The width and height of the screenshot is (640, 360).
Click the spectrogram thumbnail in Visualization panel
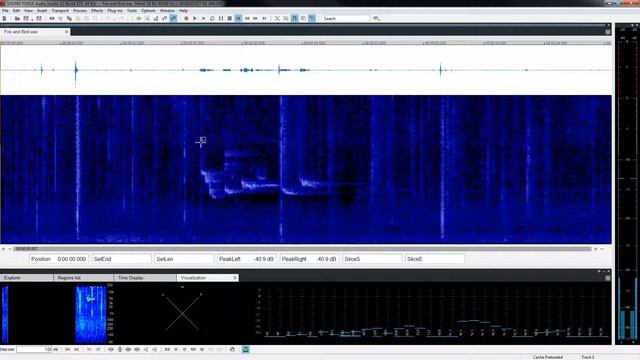pyautogui.click(x=91, y=314)
